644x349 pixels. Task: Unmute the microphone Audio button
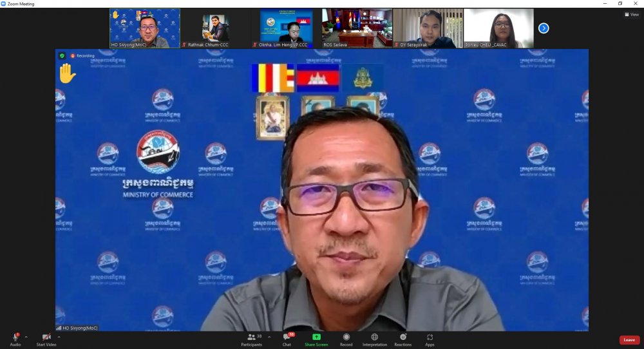tap(15, 339)
